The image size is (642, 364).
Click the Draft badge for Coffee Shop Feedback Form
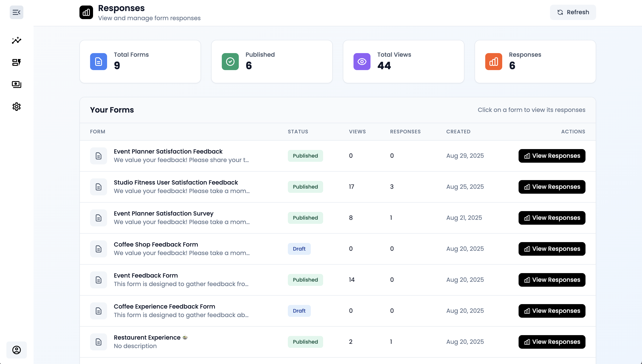point(299,249)
